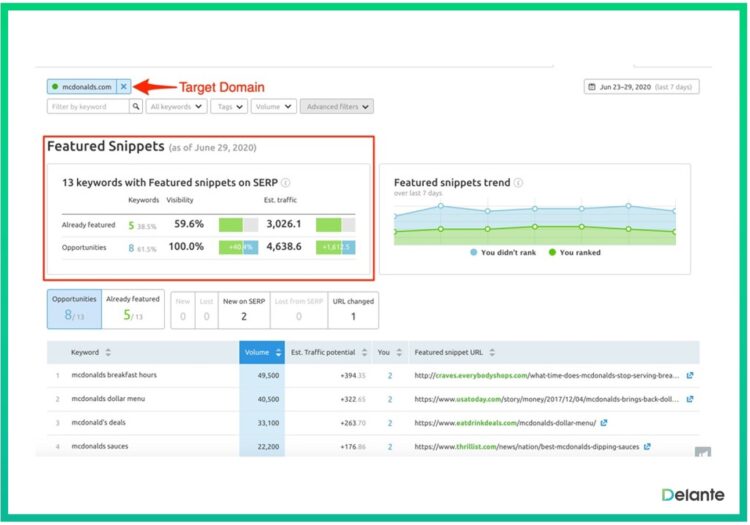Open the Volume filter dropdown
The height and width of the screenshot is (525, 750).
(274, 106)
